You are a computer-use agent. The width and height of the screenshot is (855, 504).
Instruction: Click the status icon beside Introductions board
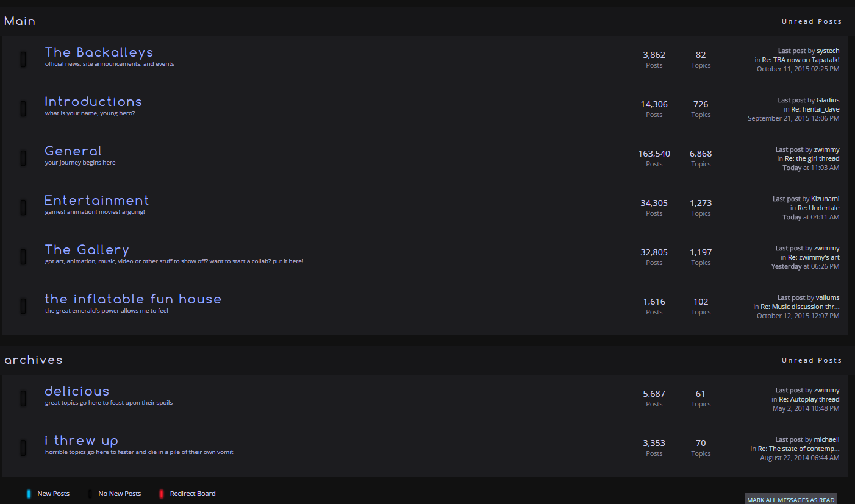click(23, 109)
